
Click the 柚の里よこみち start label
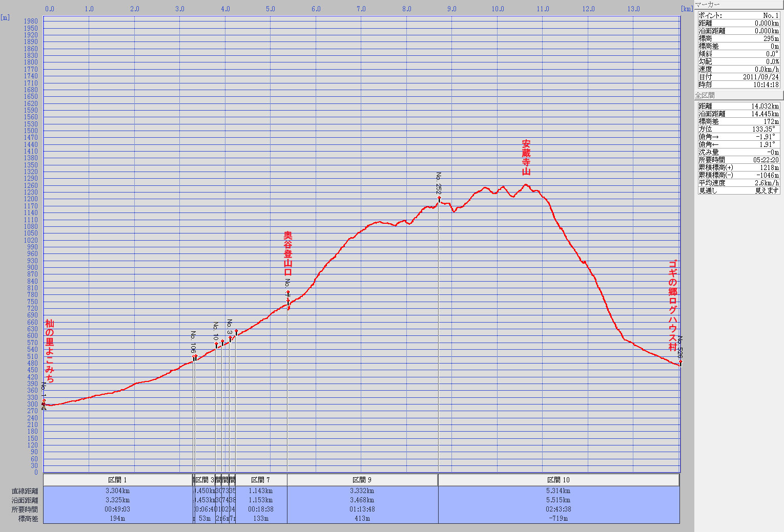click(50, 351)
